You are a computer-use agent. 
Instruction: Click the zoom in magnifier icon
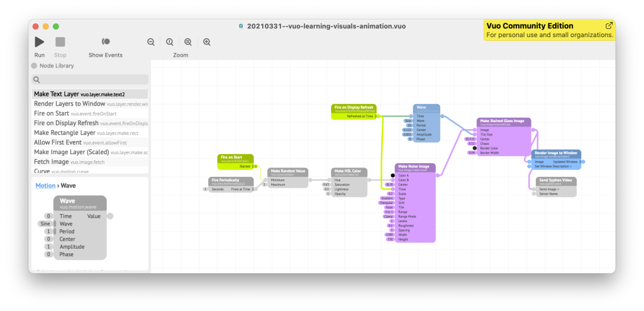[206, 42]
